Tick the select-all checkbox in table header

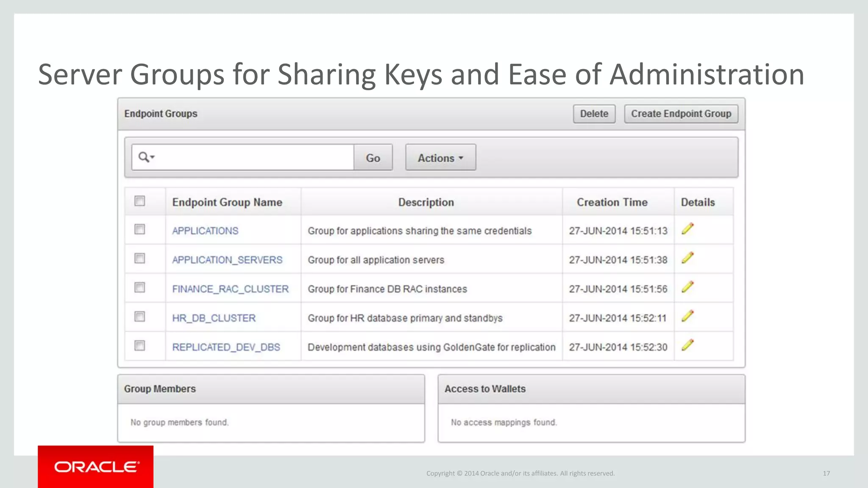(139, 201)
